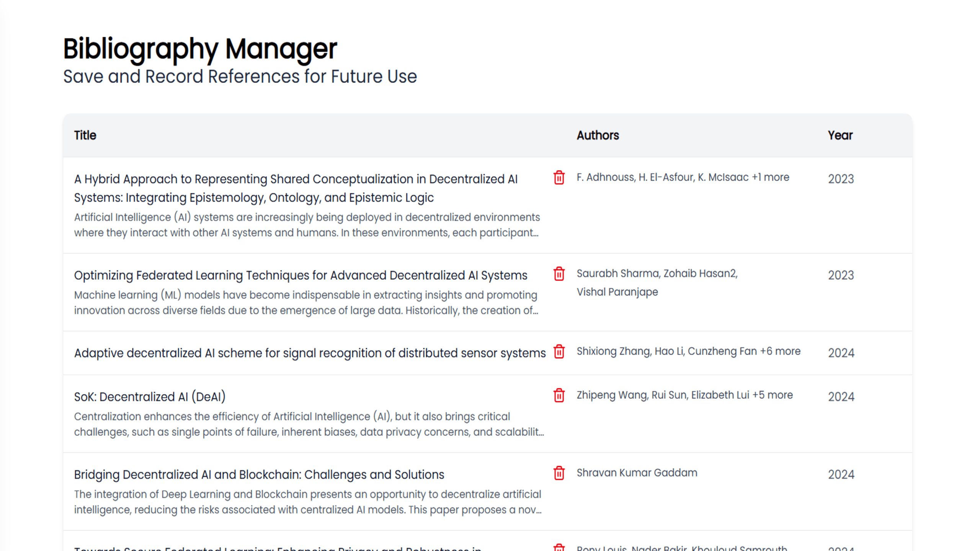Expand '+1 more' authors on first entry

point(770,178)
